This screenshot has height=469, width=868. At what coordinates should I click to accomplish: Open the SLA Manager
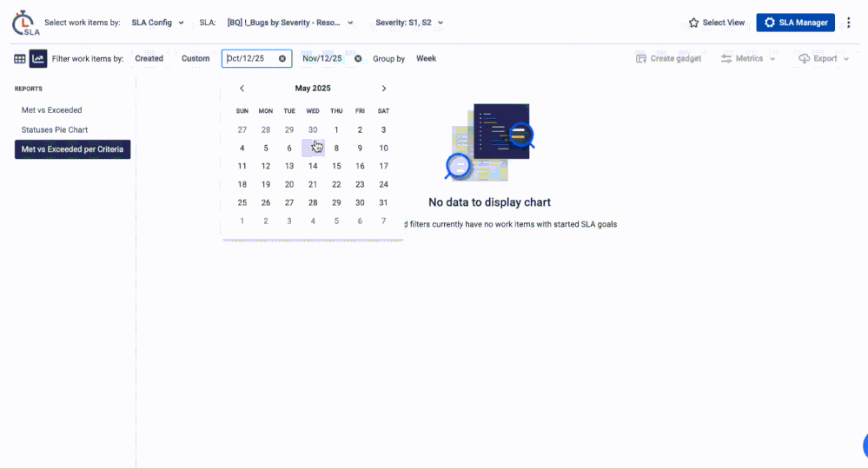click(796, 23)
